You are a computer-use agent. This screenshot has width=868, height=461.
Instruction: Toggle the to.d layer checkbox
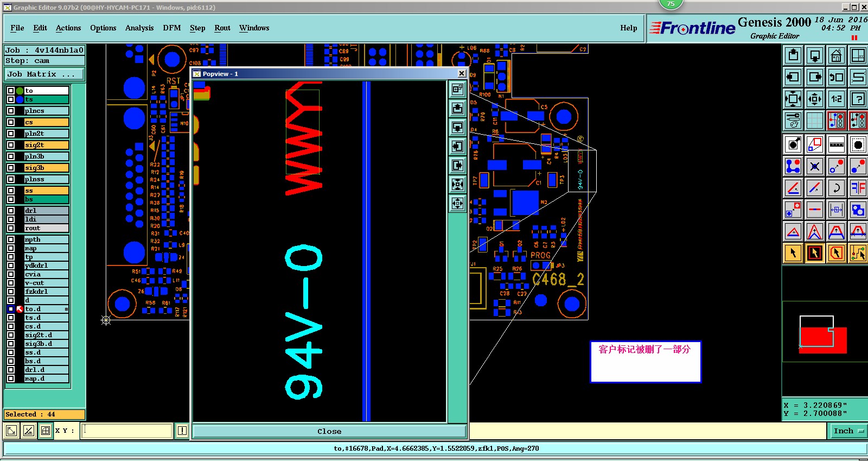(x=11, y=309)
